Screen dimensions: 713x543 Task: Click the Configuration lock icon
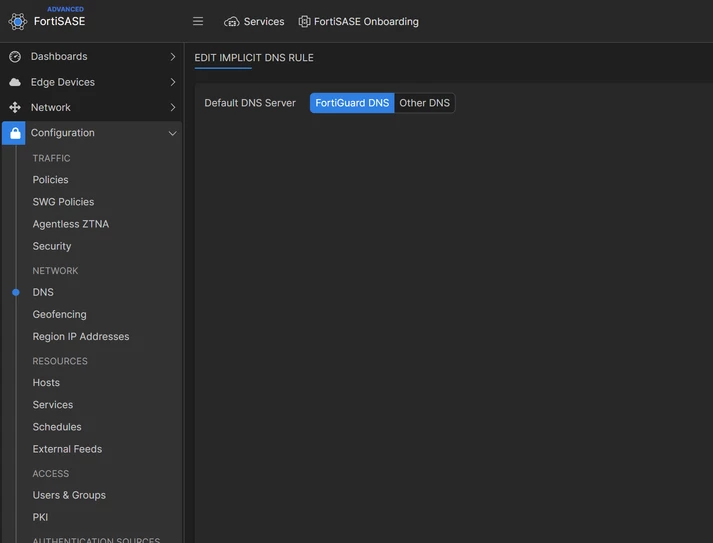coord(14,133)
